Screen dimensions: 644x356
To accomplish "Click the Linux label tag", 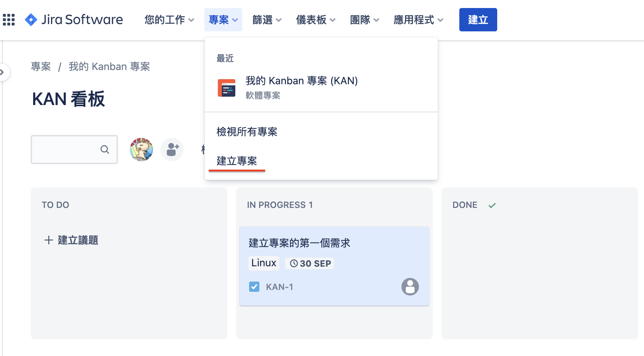I will [264, 263].
